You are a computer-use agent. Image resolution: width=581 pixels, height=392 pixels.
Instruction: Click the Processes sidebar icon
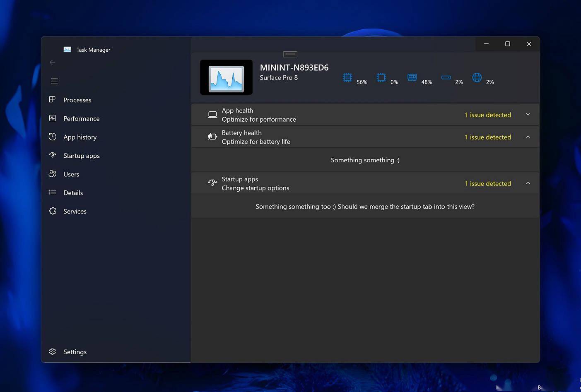tap(52, 99)
